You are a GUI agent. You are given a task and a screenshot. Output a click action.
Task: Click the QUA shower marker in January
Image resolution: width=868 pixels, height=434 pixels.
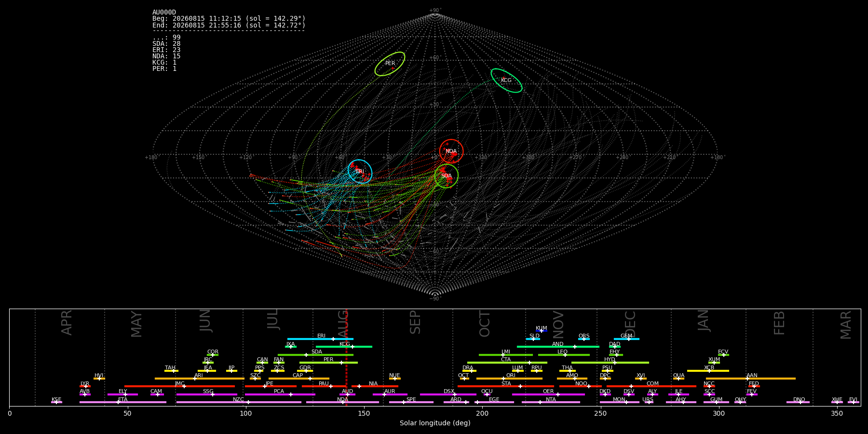[x=678, y=379]
